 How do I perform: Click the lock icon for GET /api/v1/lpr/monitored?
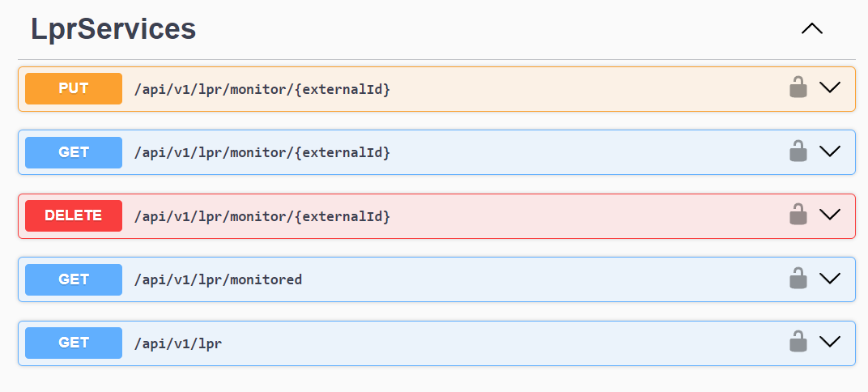coord(798,278)
